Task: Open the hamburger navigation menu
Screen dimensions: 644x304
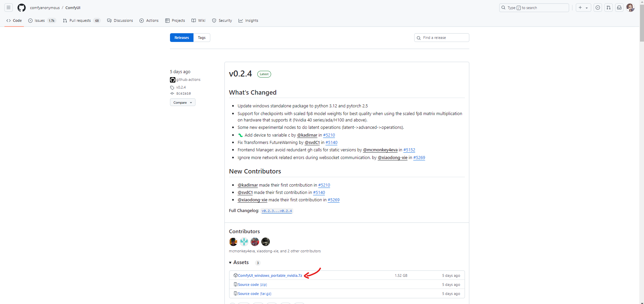Action: 9,7
